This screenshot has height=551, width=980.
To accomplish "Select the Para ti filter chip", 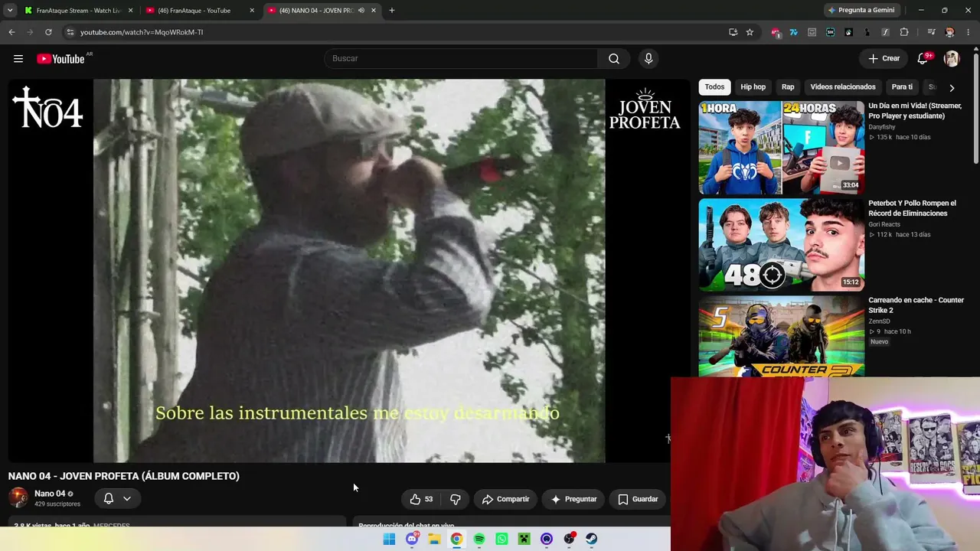I will pos(902,87).
